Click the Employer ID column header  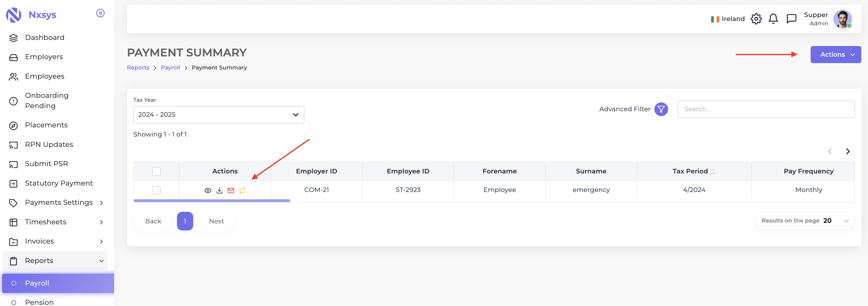(x=316, y=171)
